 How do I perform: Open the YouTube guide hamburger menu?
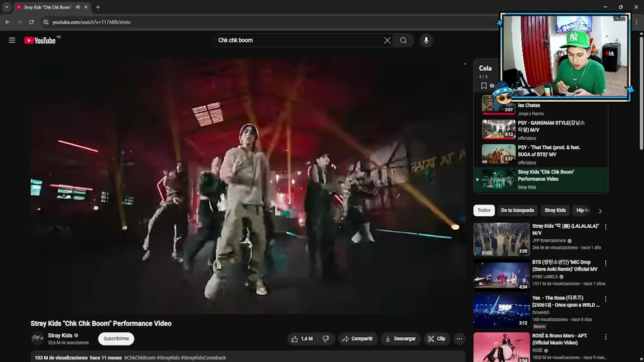pyautogui.click(x=12, y=40)
